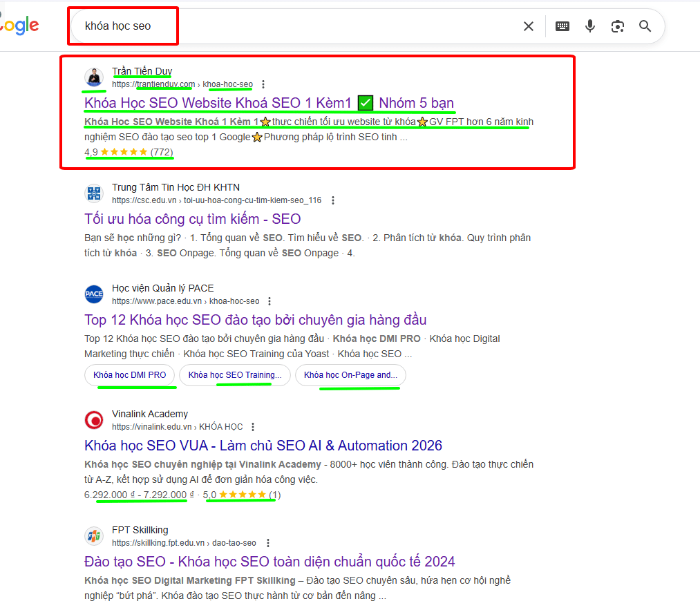700x610 pixels.
Task: Click the (772) reviews link
Action: (163, 151)
